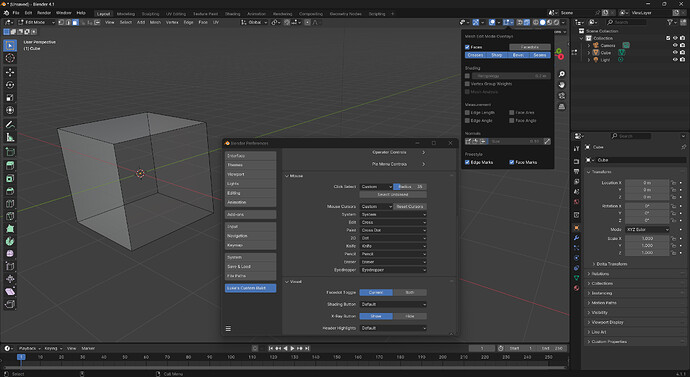Screen dimensions: 690x377
Task: Play the animation forward
Action: (x=292, y=348)
